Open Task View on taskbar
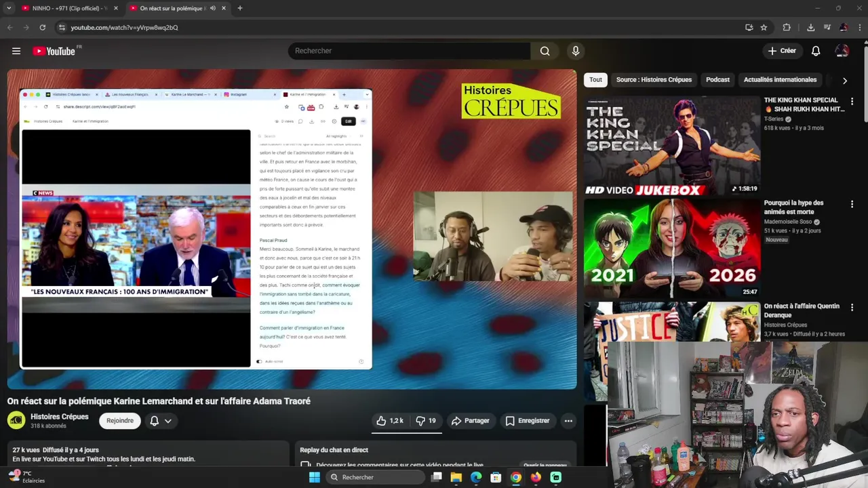 pyautogui.click(x=437, y=477)
